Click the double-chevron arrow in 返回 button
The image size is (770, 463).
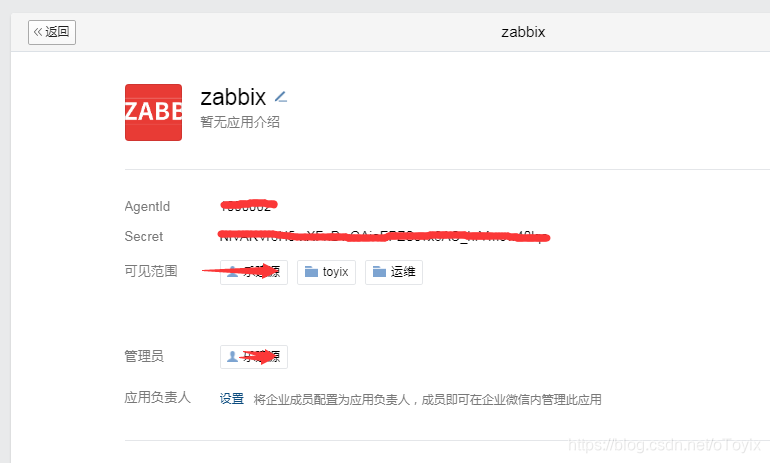pyautogui.click(x=38, y=32)
